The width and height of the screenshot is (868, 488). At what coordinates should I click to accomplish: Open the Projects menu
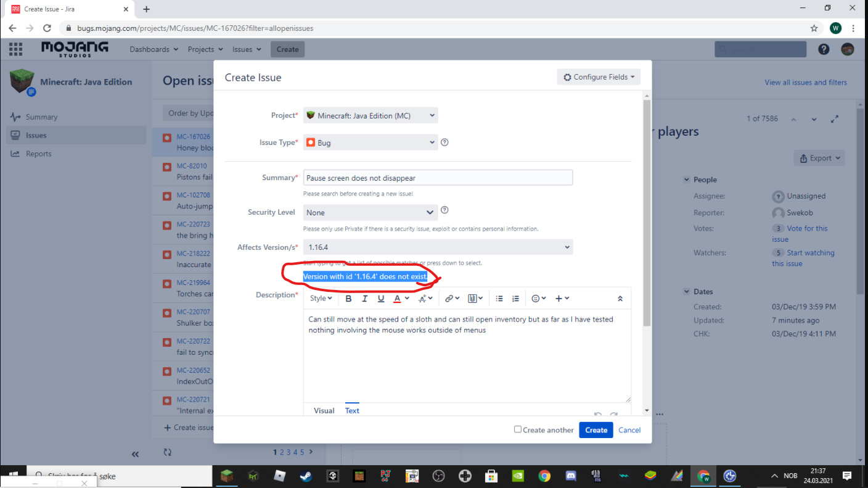pos(205,49)
